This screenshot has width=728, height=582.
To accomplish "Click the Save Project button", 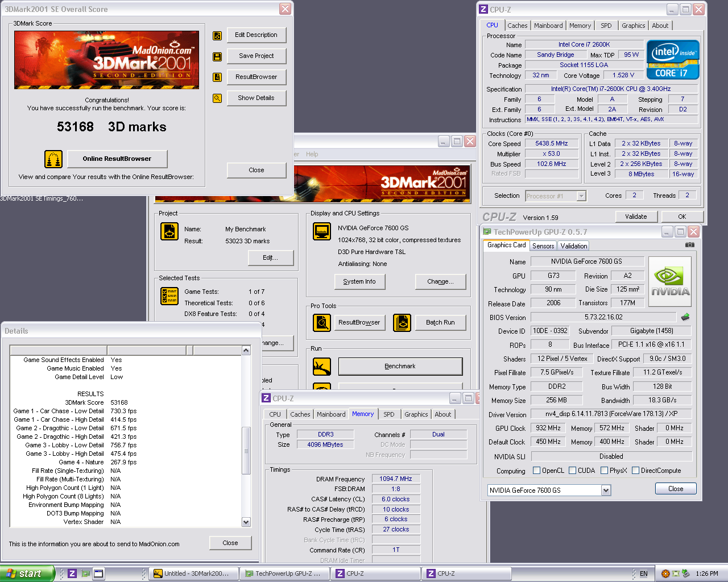I will [256, 56].
